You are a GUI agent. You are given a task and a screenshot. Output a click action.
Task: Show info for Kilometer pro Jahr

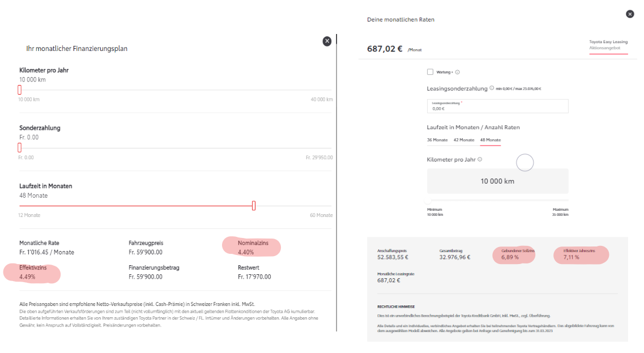point(480,160)
